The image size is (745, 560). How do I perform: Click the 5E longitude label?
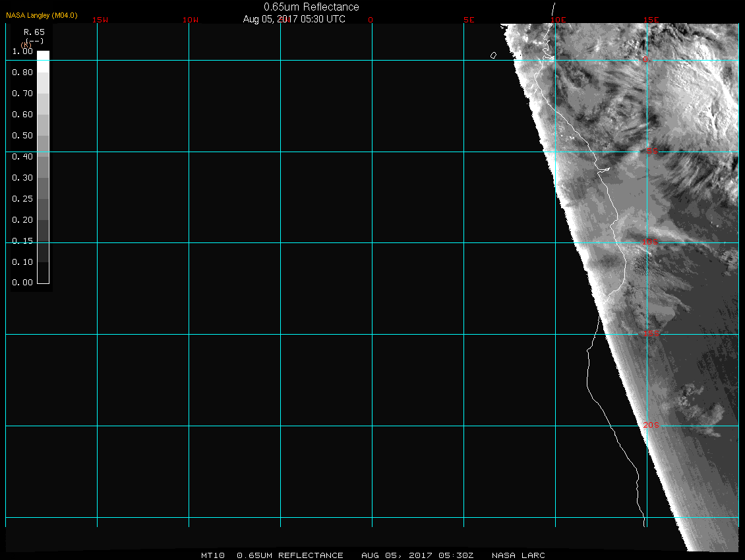click(469, 20)
